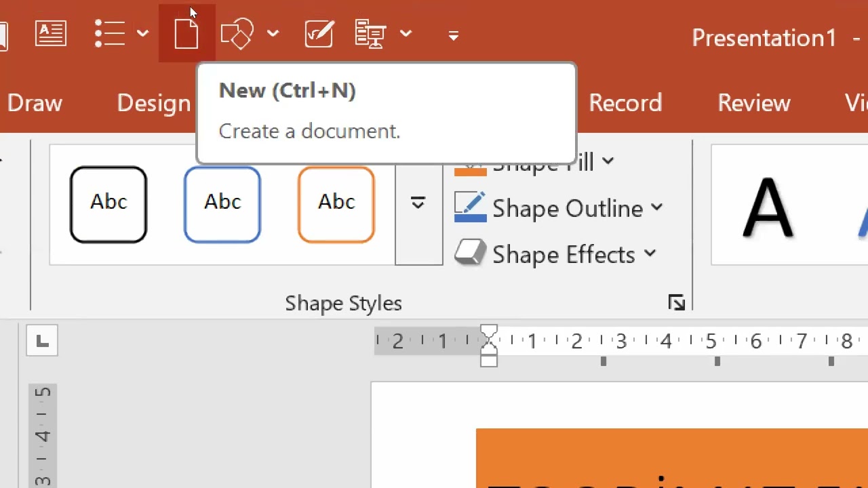Click the orange shape on the slide
The image size is (868, 488).
coord(671,458)
